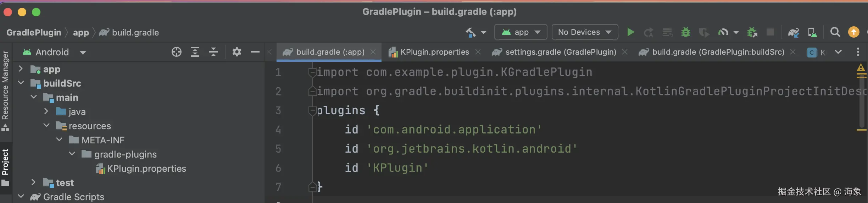Close the KPlugin.properties tab
Viewport: 868px width, 203px height.
click(x=478, y=52)
